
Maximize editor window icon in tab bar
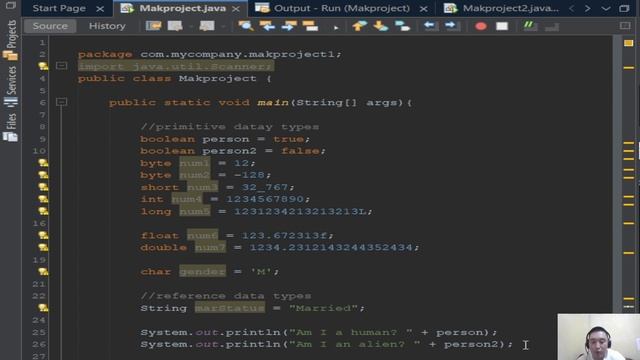click(x=624, y=8)
